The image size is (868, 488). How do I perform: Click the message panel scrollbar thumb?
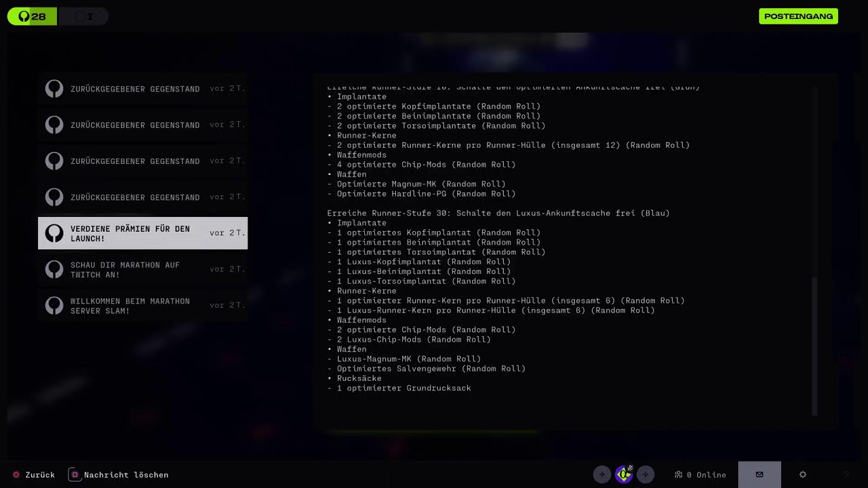(814, 346)
